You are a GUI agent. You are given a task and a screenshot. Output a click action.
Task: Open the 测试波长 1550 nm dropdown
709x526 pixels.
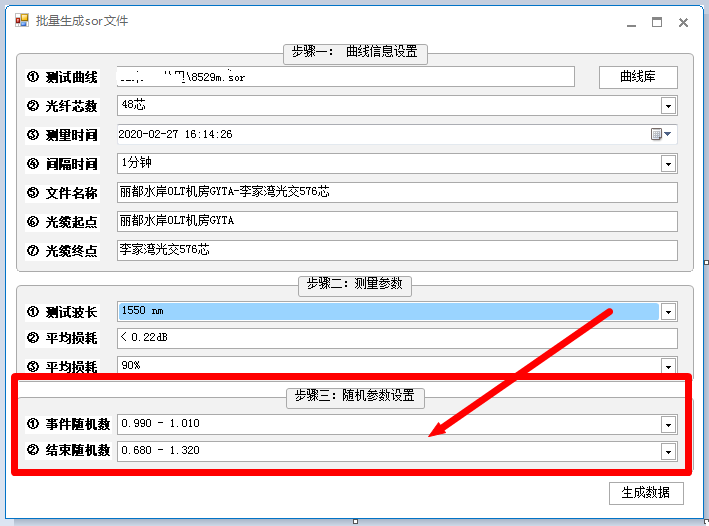668,312
